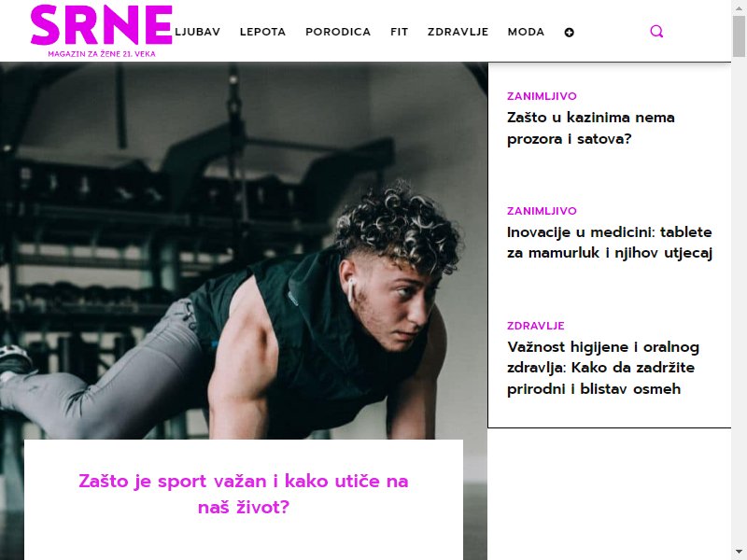Read 'Zašto u kazinima nema prozora i satova?'

[x=590, y=128]
